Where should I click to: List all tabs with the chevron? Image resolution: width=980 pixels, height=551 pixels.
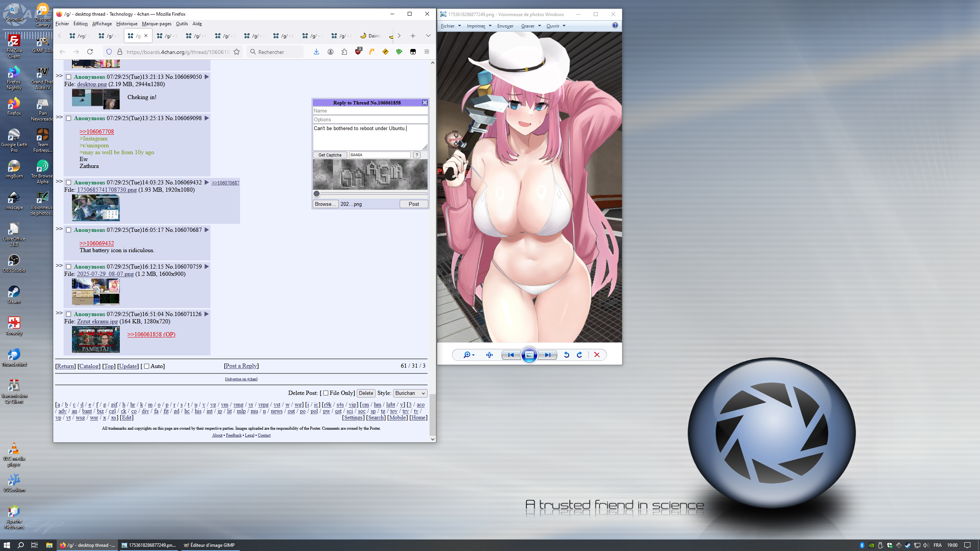[x=428, y=36]
